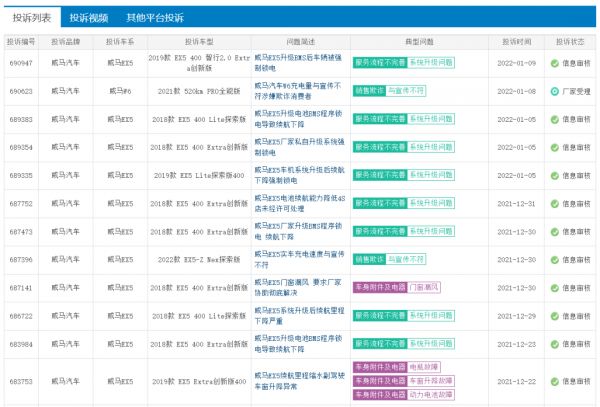Screen dimensions: 600x407
Task: Click status icon for complaint 690947
Action: point(555,62)
